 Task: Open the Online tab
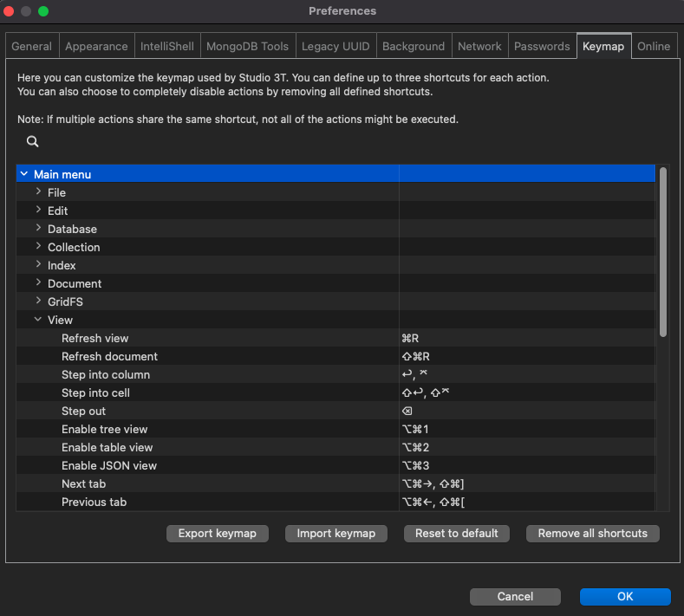point(654,46)
